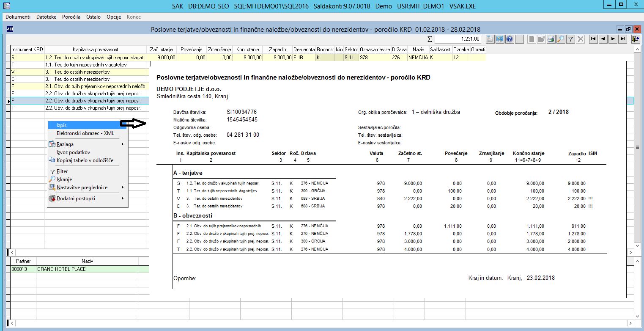The width and height of the screenshot is (644, 331).
Task: Choose Izpis in the context menu
Action: pyautogui.click(x=87, y=125)
